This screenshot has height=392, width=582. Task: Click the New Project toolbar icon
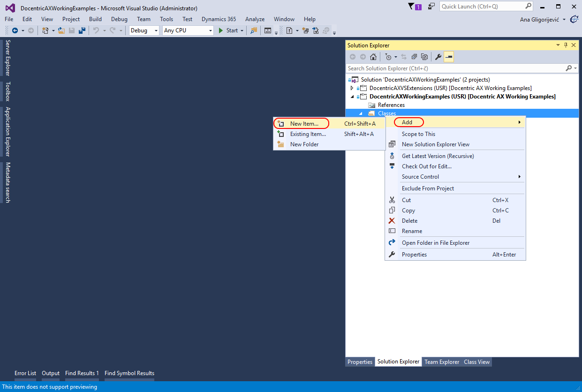[45, 30]
